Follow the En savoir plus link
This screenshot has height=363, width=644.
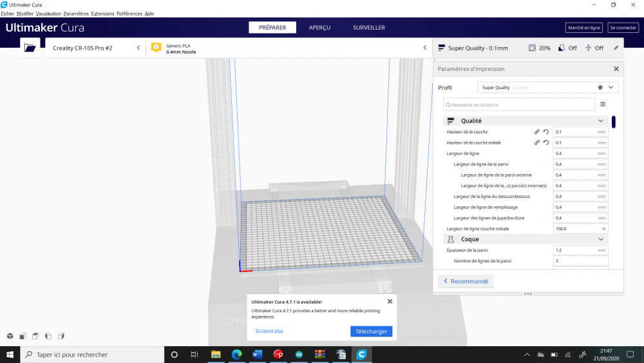[269, 331]
